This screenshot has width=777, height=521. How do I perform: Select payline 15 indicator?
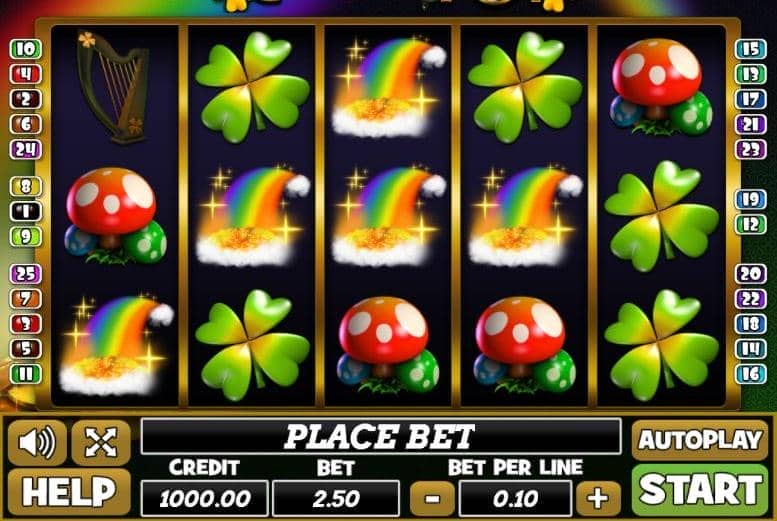(751, 49)
